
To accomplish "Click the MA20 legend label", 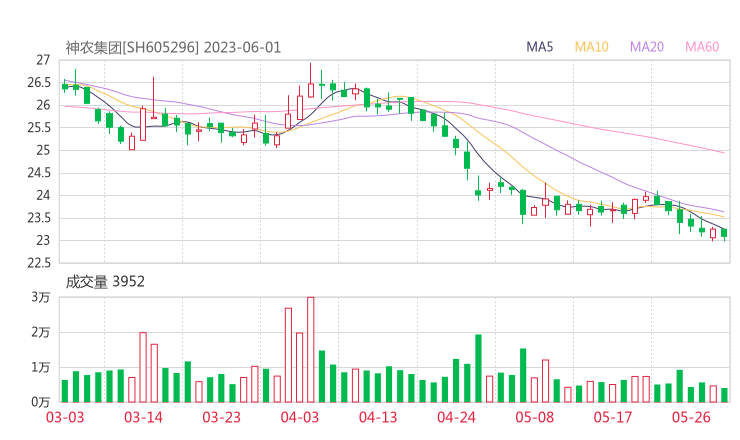I will coord(647,47).
